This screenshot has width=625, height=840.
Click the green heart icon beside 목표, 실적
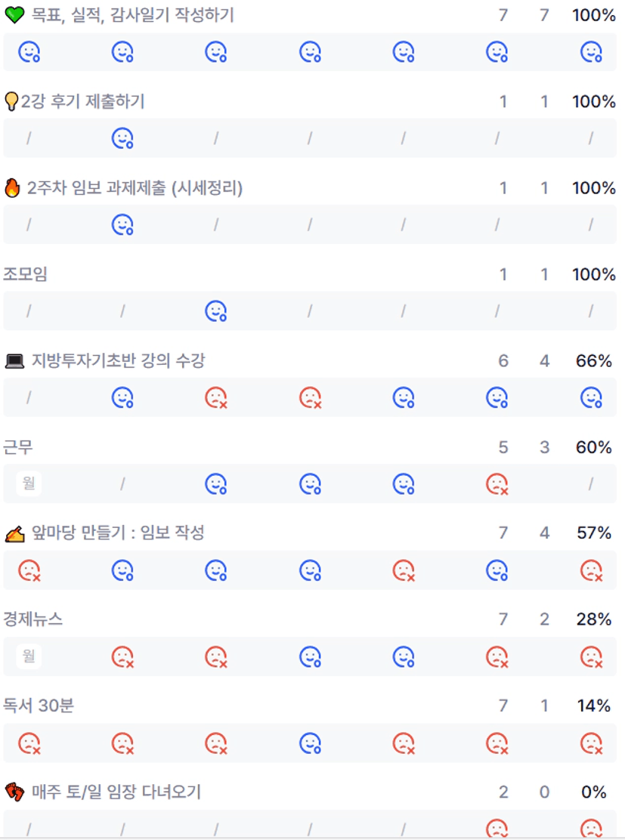[14, 15]
